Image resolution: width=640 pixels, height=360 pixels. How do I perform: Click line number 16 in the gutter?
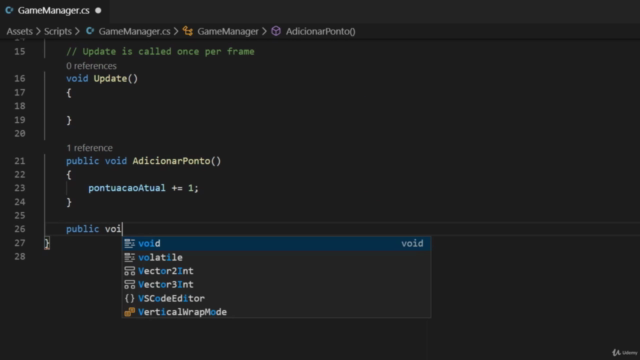(x=20, y=78)
